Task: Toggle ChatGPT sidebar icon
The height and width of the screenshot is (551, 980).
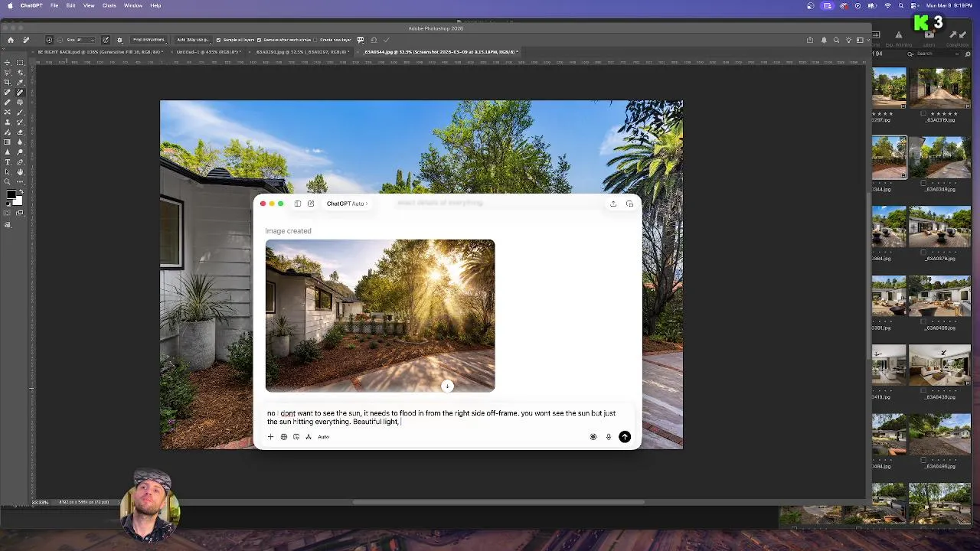Action: pyautogui.click(x=298, y=204)
